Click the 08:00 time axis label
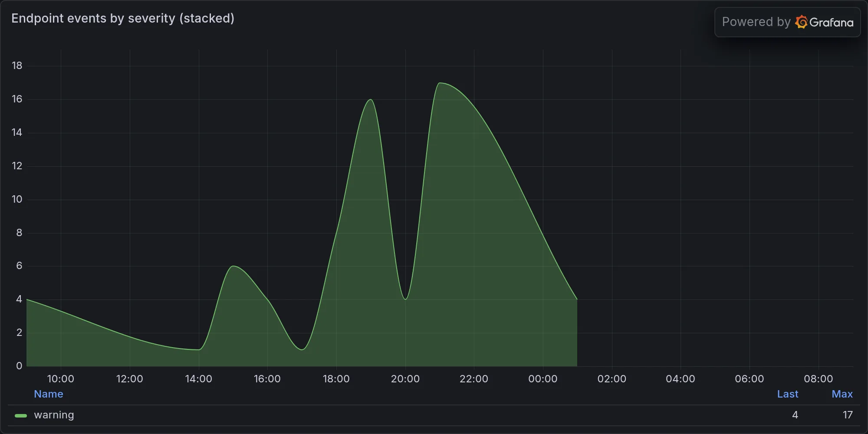 [x=819, y=379]
